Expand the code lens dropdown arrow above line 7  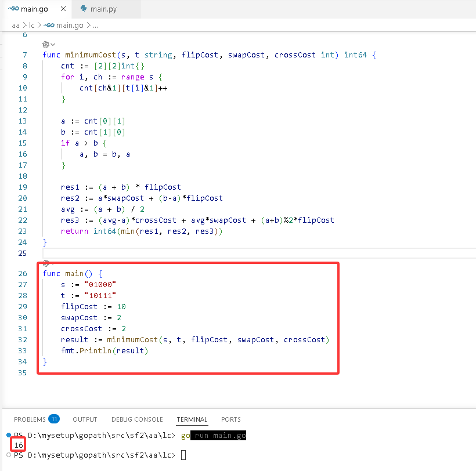53,45
